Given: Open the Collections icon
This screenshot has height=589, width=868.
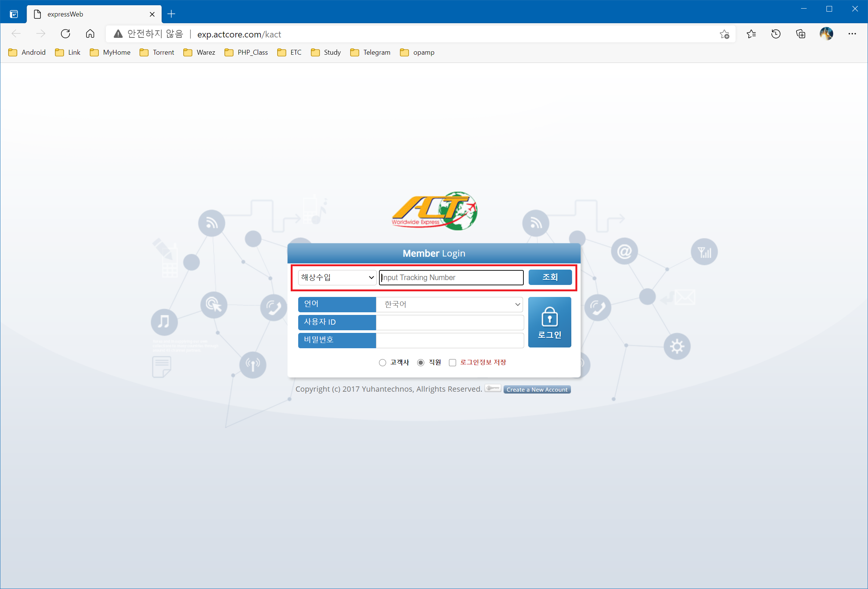Looking at the screenshot, I should pos(801,34).
